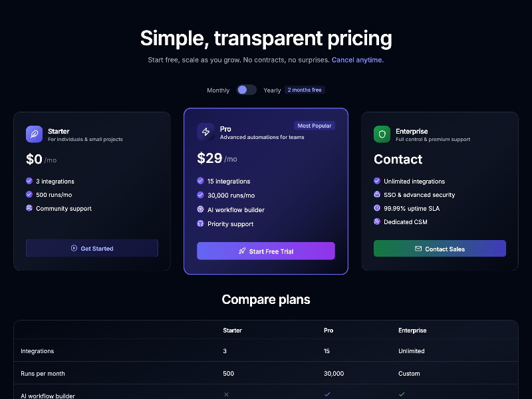Click the shield icon next to 99.99% uptime SLA

point(378,208)
